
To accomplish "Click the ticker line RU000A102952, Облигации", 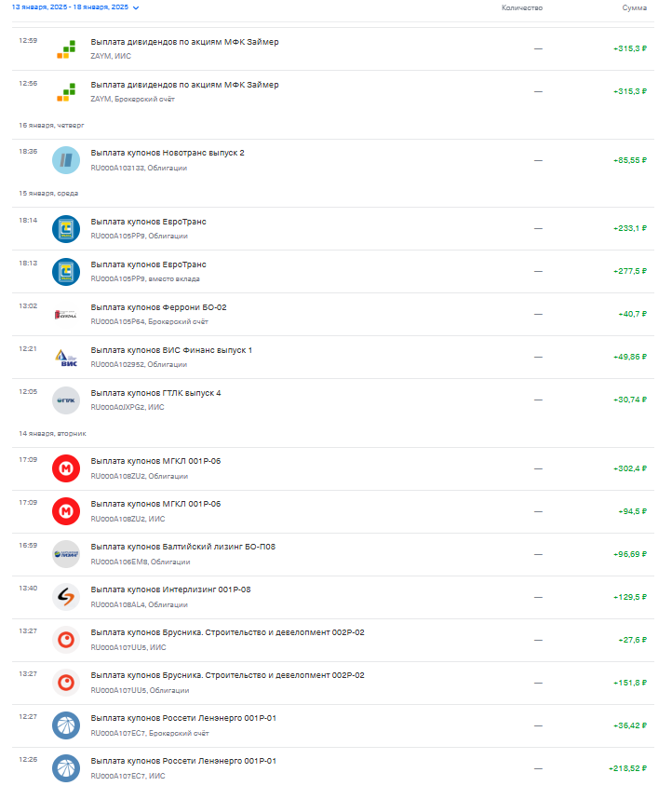I will point(139,365).
